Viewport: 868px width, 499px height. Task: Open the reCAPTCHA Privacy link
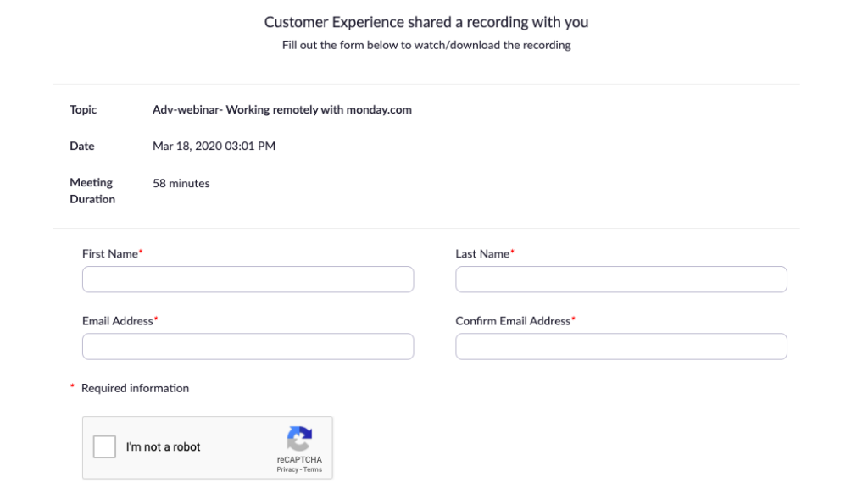pyautogui.click(x=287, y=469)
